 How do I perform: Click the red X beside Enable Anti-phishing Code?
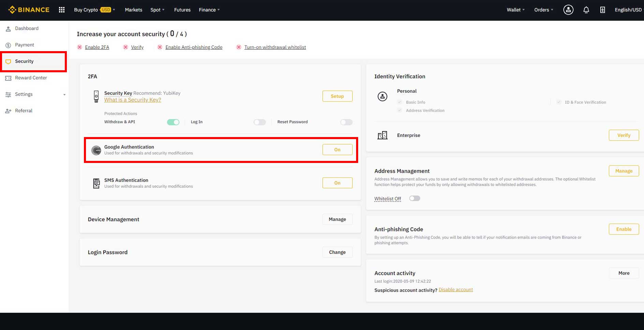pos(160,47)
